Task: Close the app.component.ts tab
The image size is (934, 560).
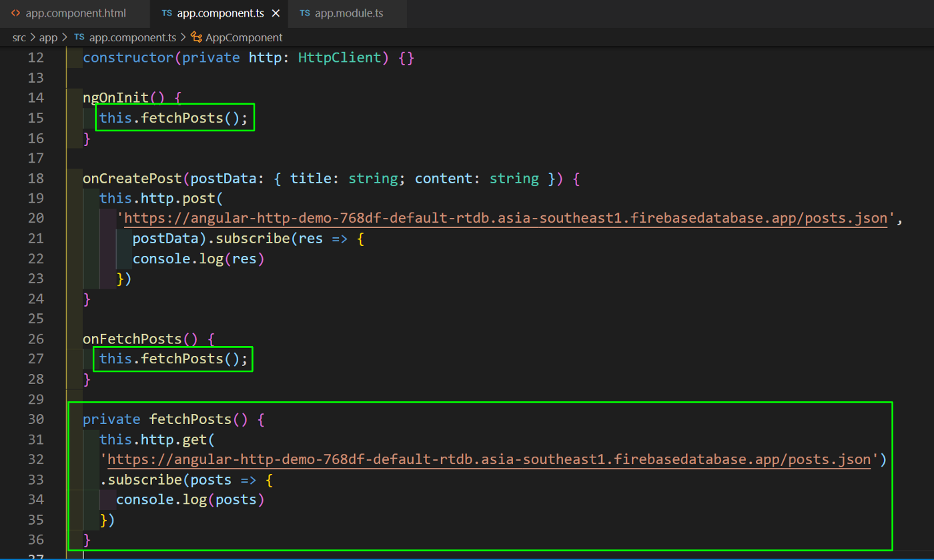Action: tap(276, 13)
